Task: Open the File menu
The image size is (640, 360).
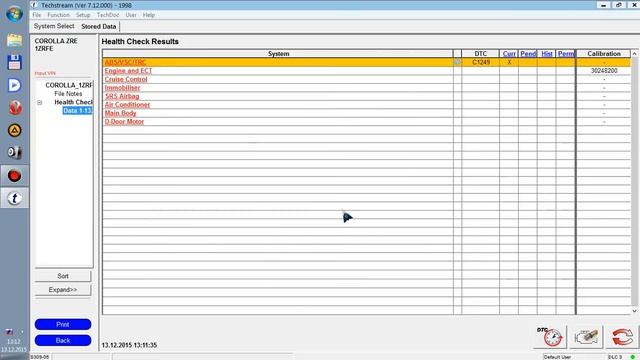Action: tap(37, 15)
